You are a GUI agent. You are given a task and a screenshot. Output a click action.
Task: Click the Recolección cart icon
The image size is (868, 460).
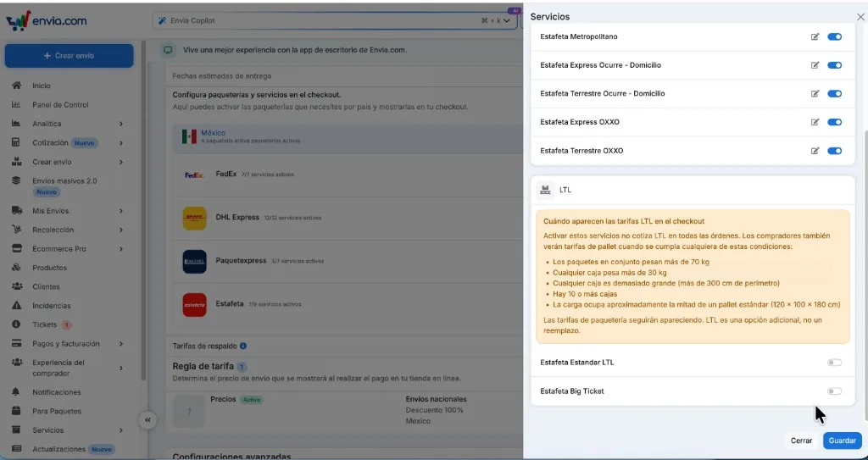click(x=17, y=230)
